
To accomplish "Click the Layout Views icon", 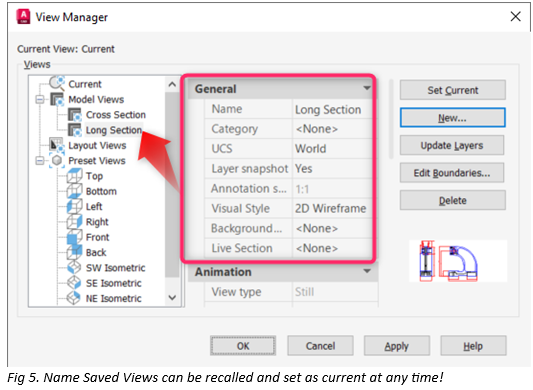I will 56,145.
